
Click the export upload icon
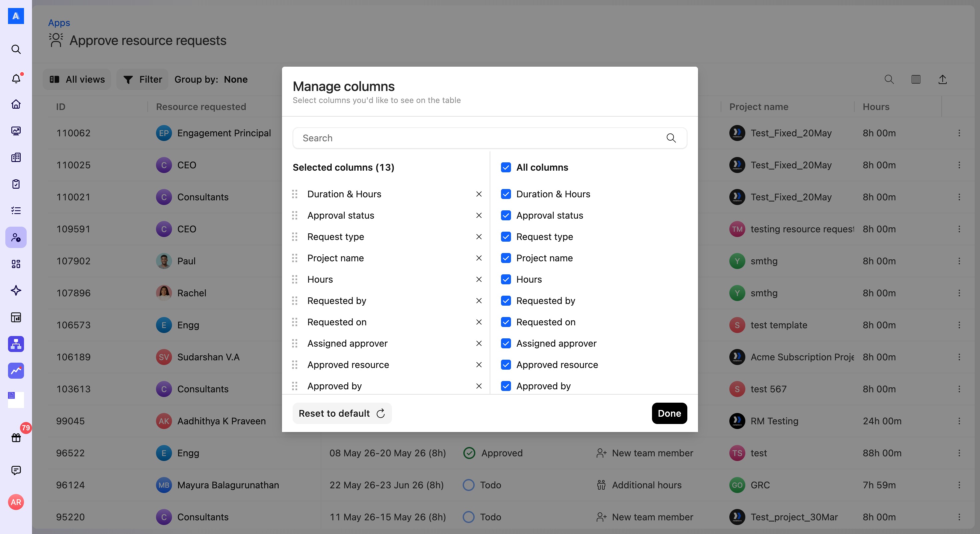click(942, 79)
